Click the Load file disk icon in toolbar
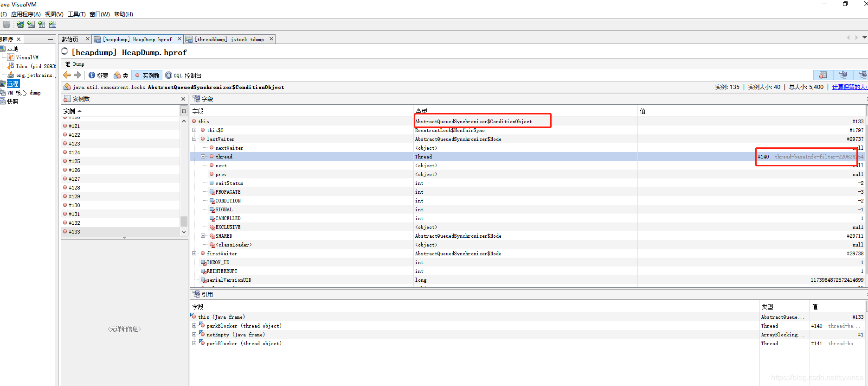The image size is (868, 386). [6, 24]
